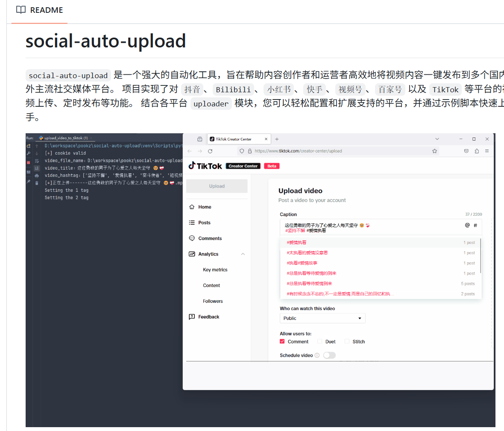This screenshot has height=431, width=504.
Task: Click the Beta badge
Action: pos(272,166)
